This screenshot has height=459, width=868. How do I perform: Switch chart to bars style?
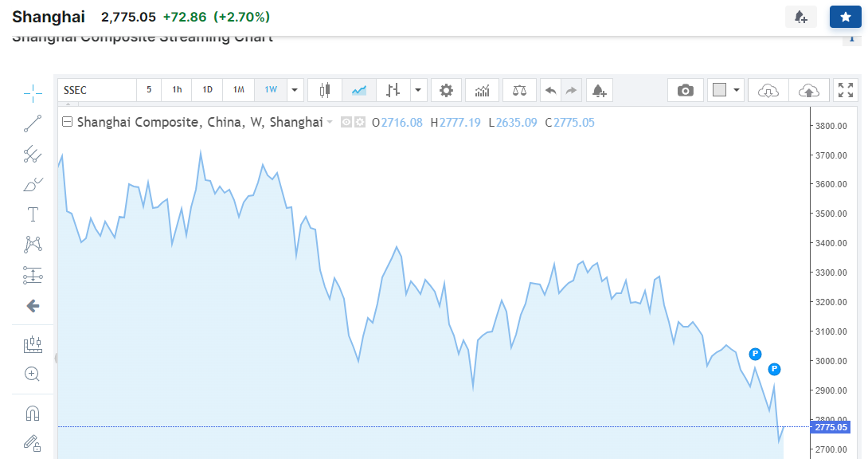click(393, 90)
